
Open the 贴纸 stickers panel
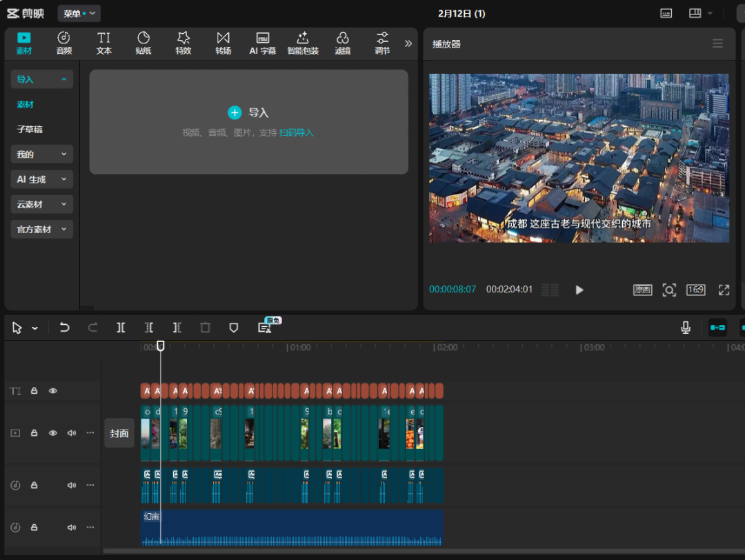[x=143, y=43]
